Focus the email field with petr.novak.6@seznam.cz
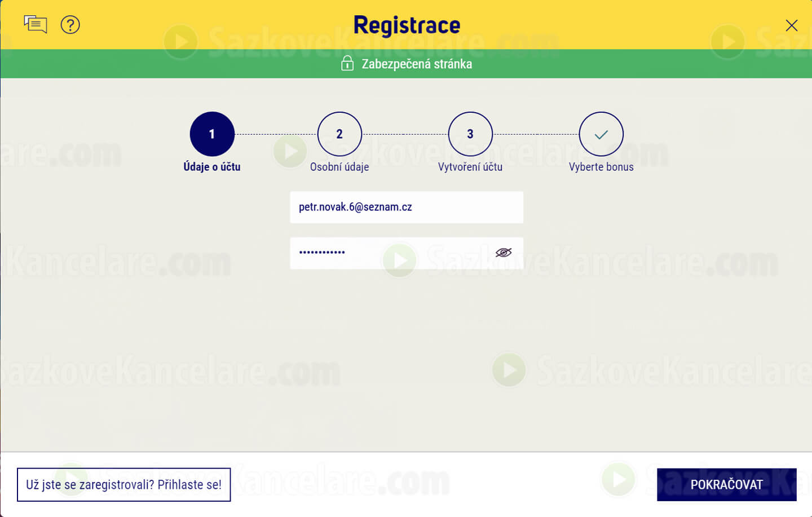The width and height of the screenshot is (812, 517). [x=406, y=207]
